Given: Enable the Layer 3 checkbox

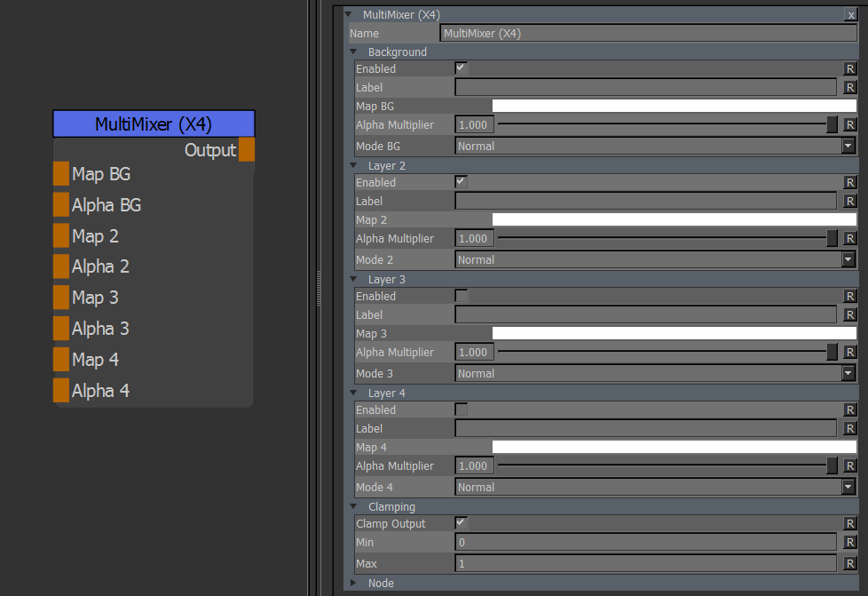Looking at the screenshot, I should tap(461, 296).
